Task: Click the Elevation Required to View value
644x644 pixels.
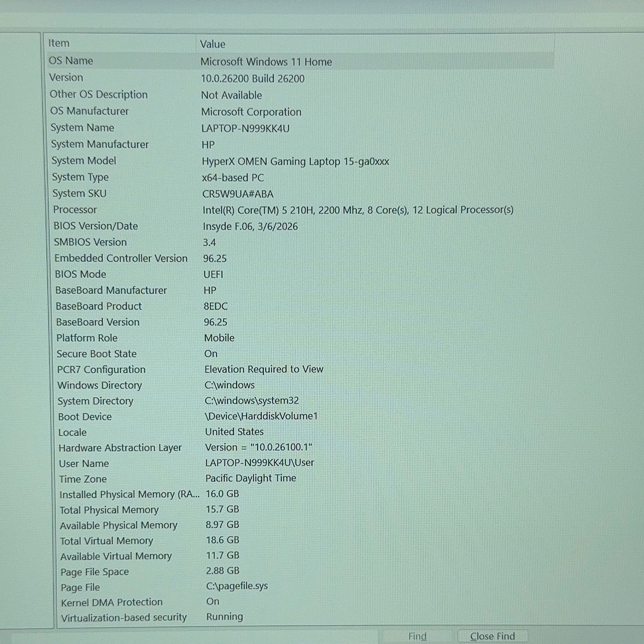Action: point(264,369)
